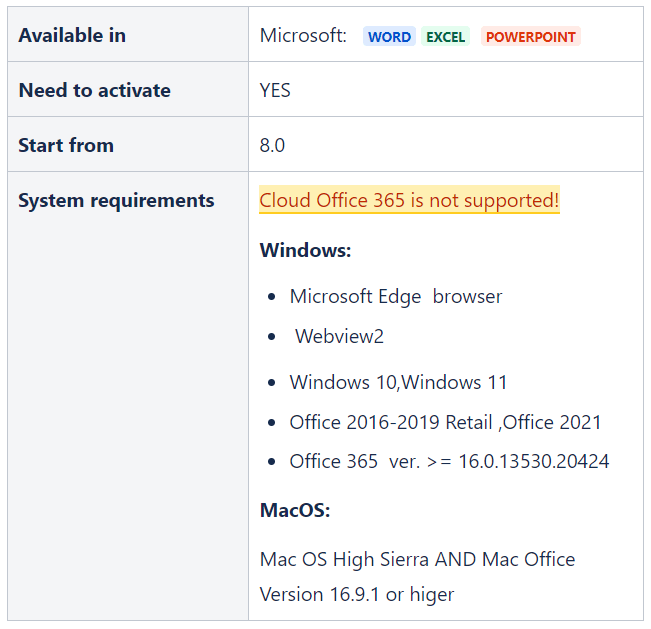The height and width of the screenshot is (629, 651).
Task: Click the "Need to activate" row header
Action: tap(94, 90)
